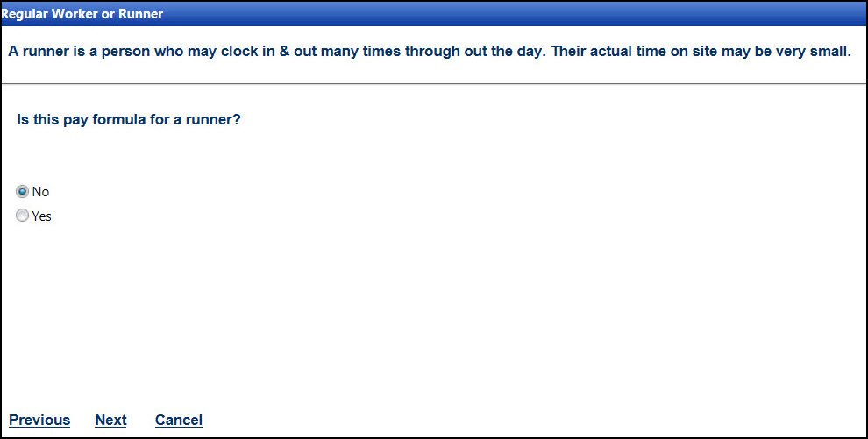The height and width of the screenshot is (439, 868).
Task: Click the runner definition description text
Action: [x=430, y=51]
